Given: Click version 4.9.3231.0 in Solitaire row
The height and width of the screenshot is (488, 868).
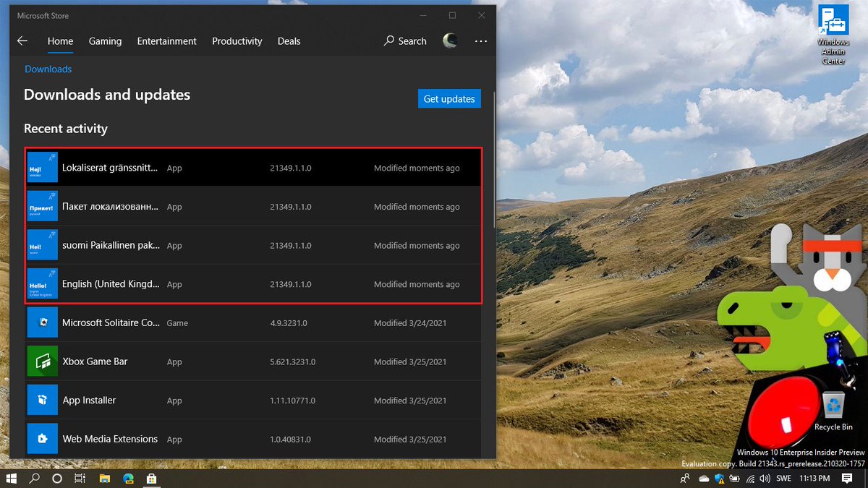Looking at the screenshot, I should pyautogui.click(x=289, y=323).
